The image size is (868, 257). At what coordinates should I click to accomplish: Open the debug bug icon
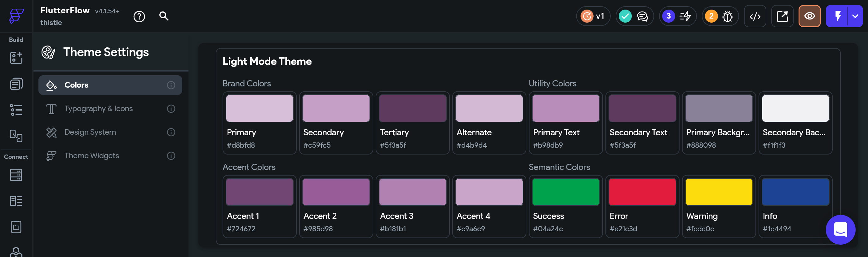[728, 16]
